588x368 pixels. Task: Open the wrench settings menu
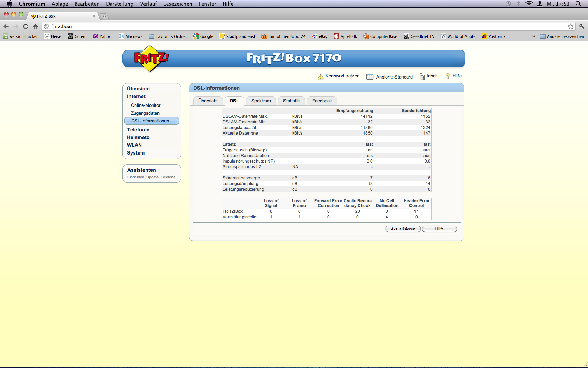point(581,26)
